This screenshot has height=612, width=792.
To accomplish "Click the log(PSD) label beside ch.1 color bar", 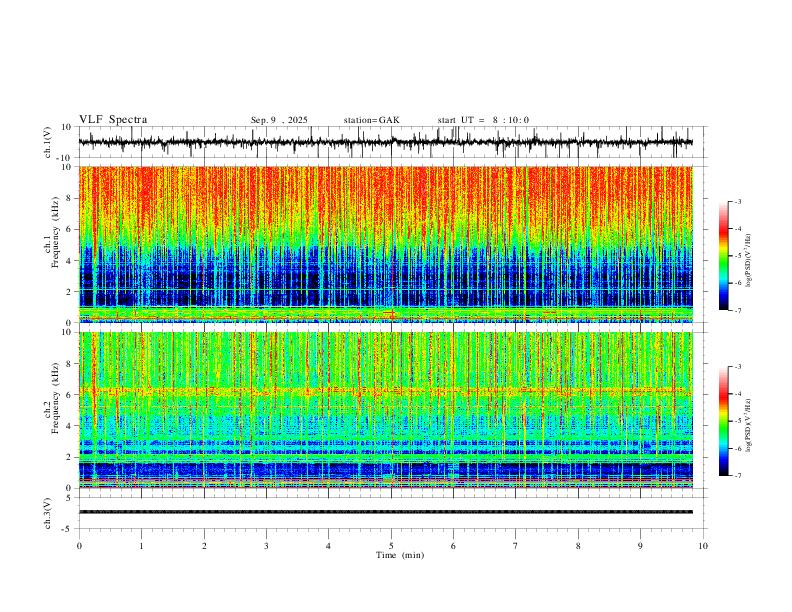I will (x=749, y=261).
